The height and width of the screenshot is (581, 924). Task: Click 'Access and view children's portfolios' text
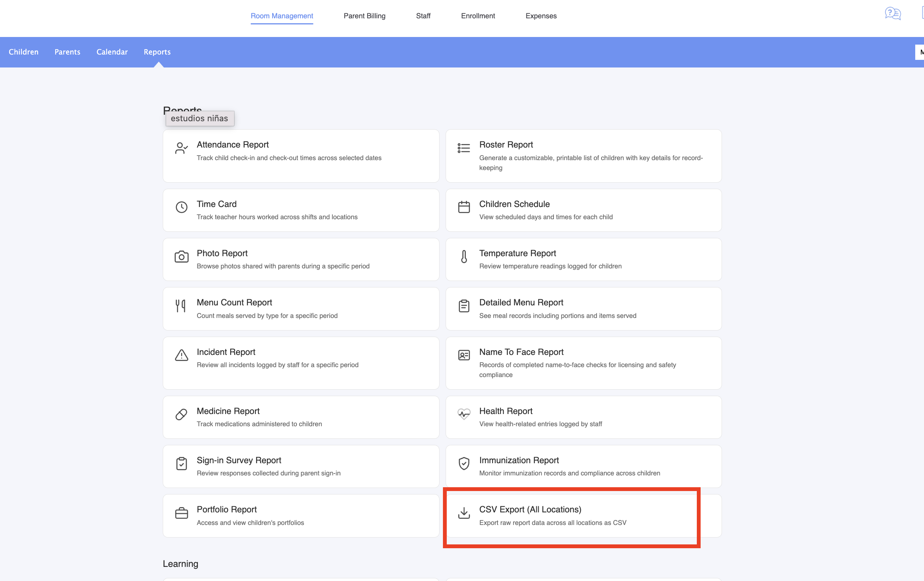[x=250, y=523]
